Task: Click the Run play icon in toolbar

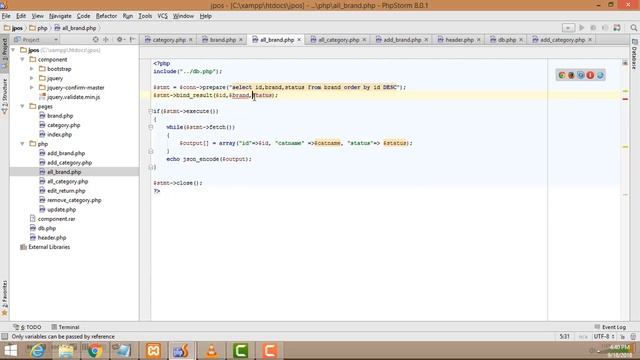Action: [x=582, y=28]
